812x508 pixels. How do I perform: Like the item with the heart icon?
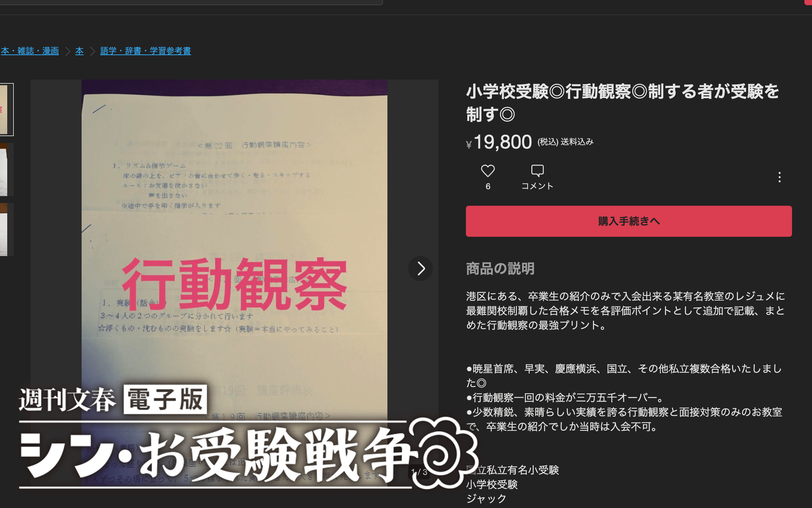coord(488,171)
